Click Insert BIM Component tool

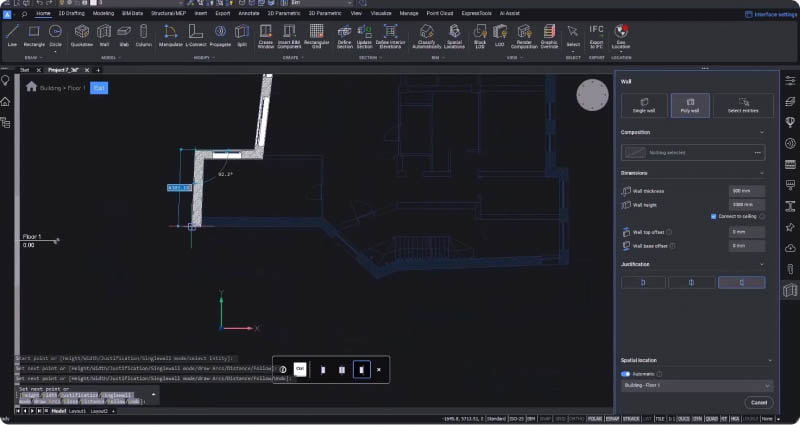[289, 36]
